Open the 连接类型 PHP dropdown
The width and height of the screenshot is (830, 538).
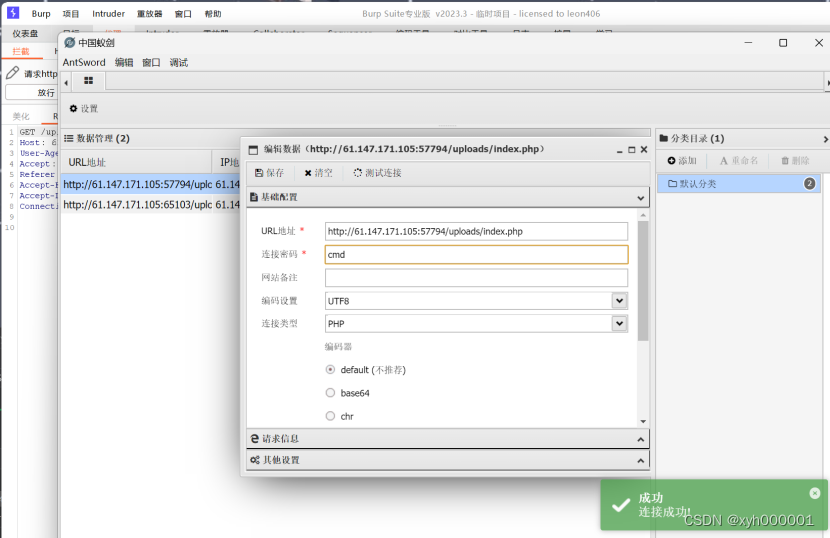click(619, 323)
